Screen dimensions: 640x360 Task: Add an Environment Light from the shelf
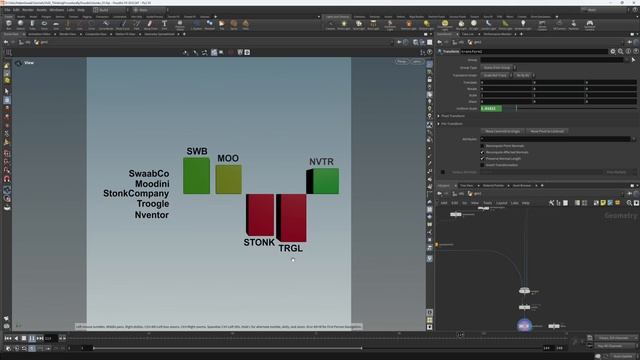[445, 25]
